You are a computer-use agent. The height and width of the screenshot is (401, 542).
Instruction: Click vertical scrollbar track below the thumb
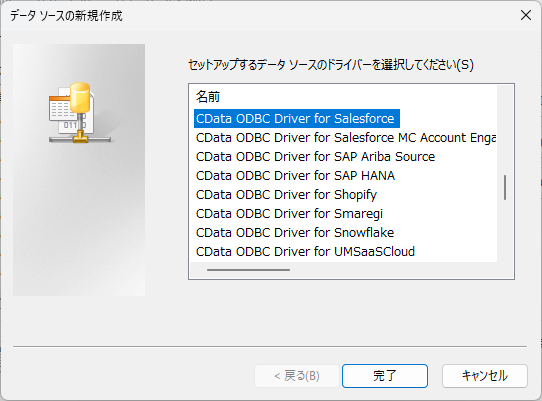click(505, 231)
